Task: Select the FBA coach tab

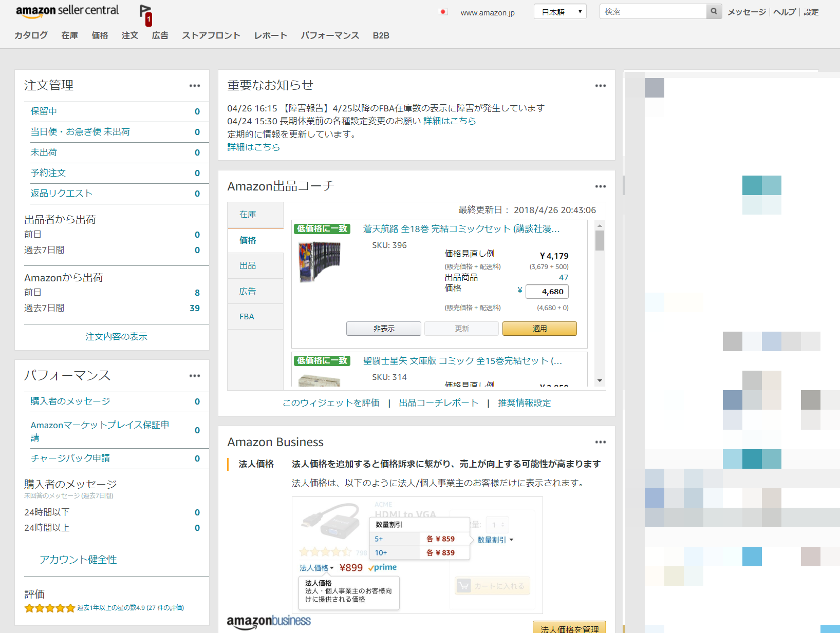Action: click(247, 317)
